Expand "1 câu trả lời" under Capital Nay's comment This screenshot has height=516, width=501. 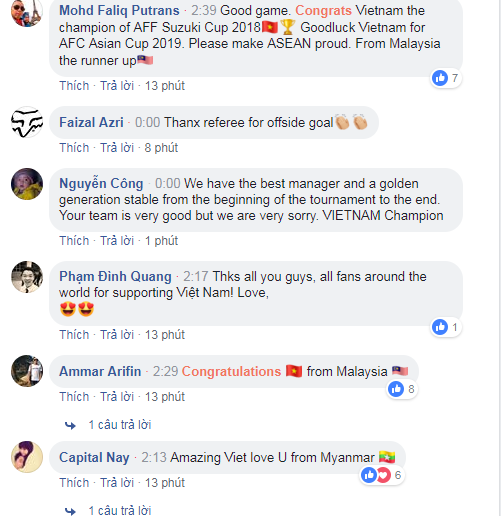click(120, 510)
